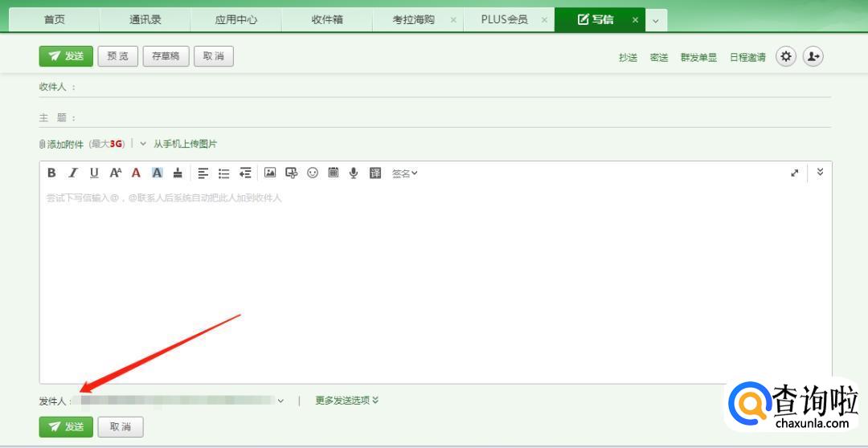Insert a bulleted list
Viewport: 868px width, 448px height.
pyautogui.click(x=223, y=173)
